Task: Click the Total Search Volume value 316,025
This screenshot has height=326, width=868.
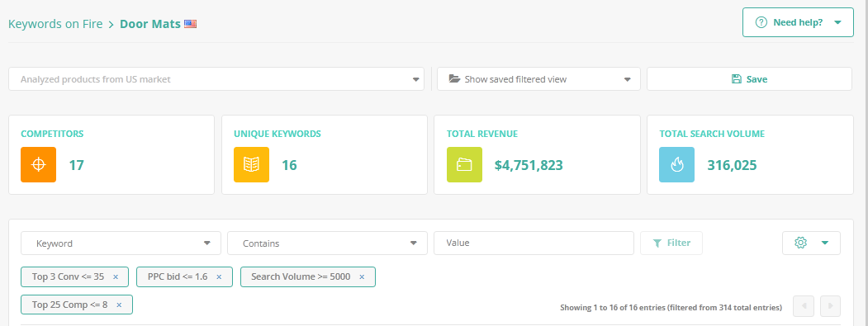Action: tap(732, 165)
